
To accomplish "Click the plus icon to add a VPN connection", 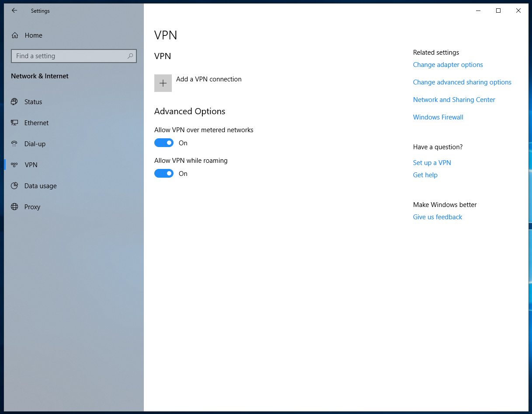I will [163, 83].
